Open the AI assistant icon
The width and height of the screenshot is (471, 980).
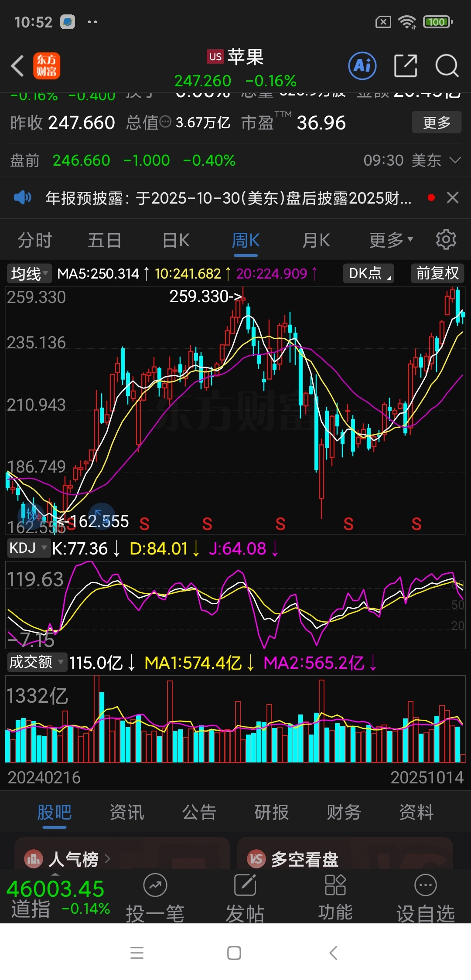click(x=362, y=66)
